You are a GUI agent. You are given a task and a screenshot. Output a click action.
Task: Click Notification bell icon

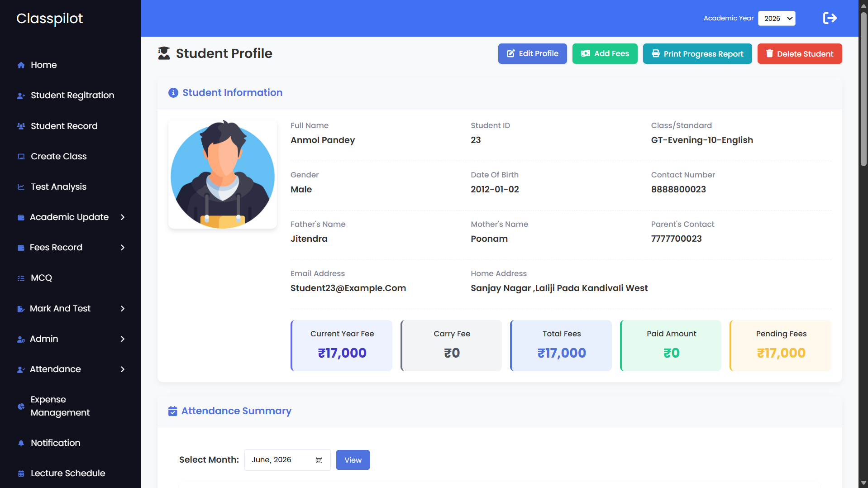click(x=21, y=443)
